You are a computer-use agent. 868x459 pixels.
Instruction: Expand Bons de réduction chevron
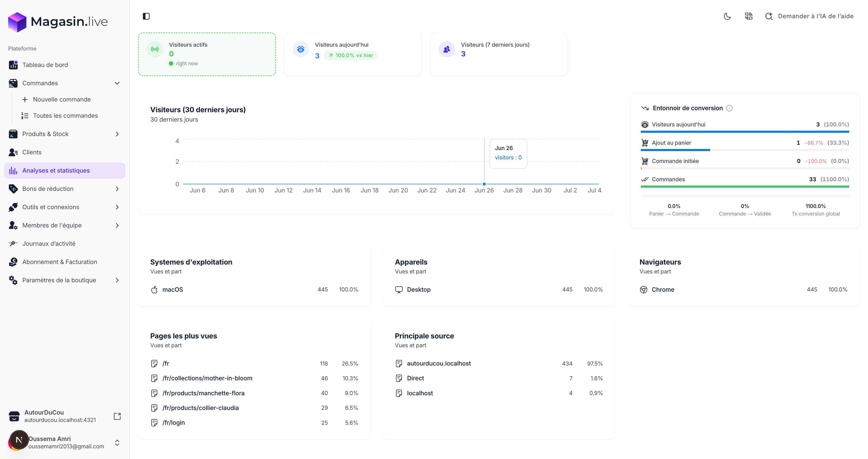coord(117,189)
